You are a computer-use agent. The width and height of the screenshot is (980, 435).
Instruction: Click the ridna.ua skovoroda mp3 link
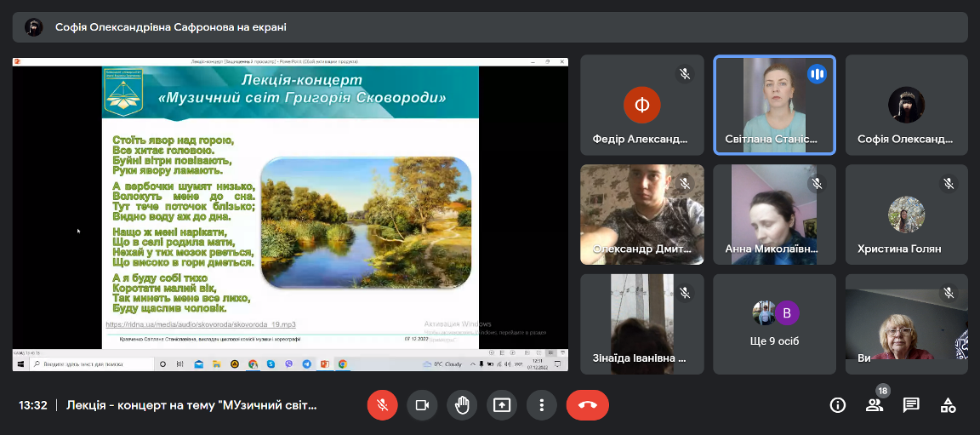tap(201, 324)
